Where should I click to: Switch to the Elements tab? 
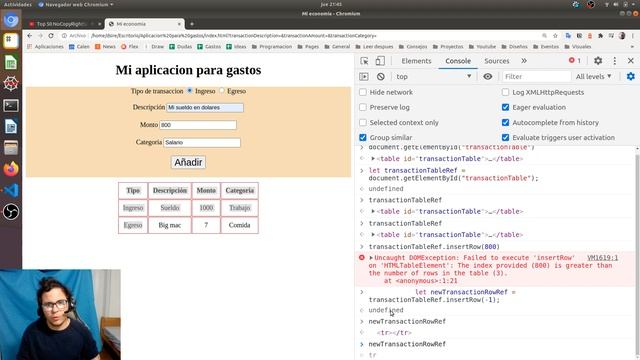click(416, 61)
